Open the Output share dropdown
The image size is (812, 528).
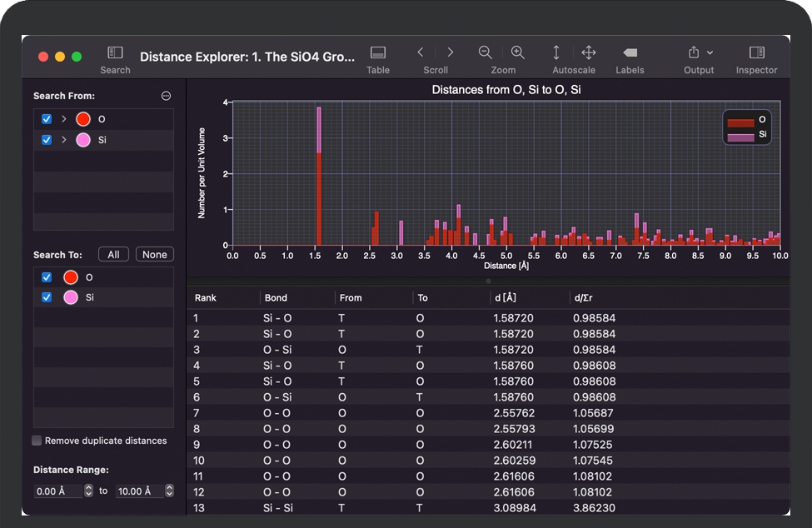tap(699, 52)
